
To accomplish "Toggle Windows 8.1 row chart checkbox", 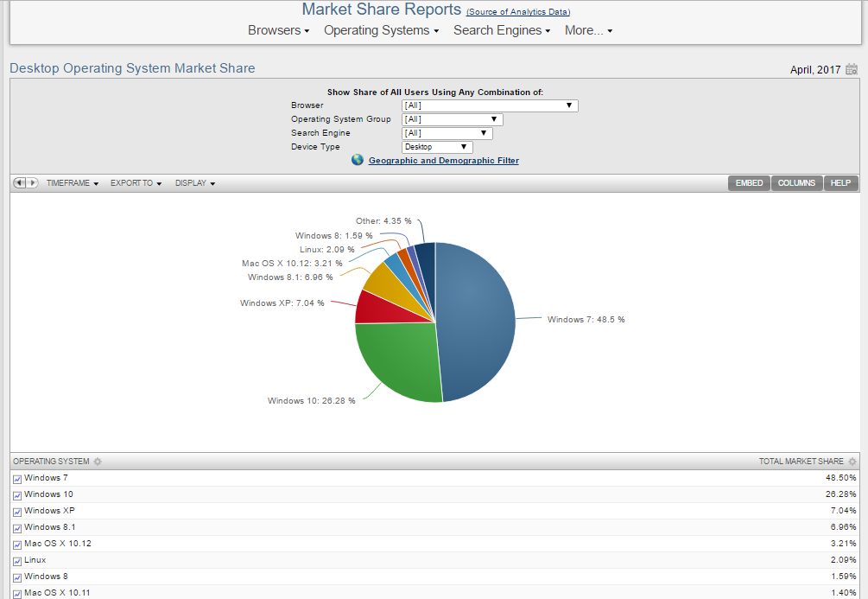I will (17, 528).
